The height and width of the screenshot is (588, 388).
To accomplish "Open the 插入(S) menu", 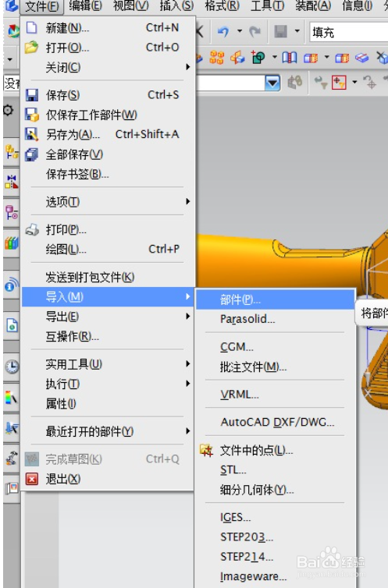I will click(176, 6).
